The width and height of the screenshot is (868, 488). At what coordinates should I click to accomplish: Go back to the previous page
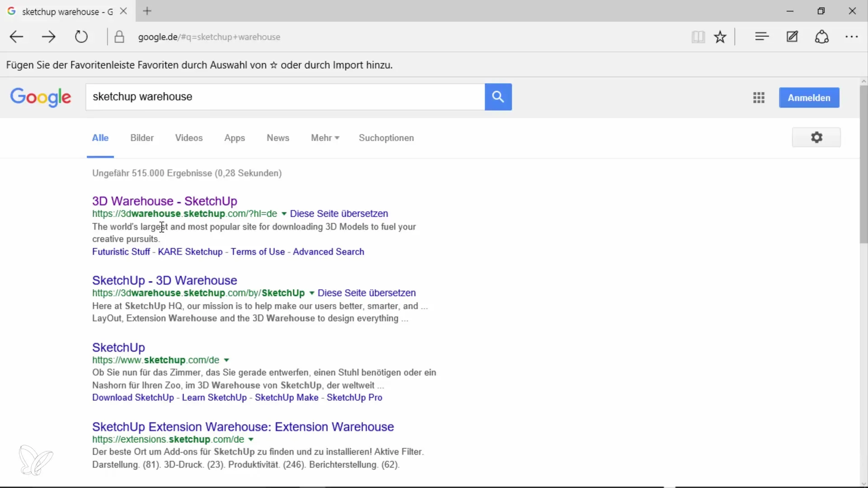coord(17,37)
